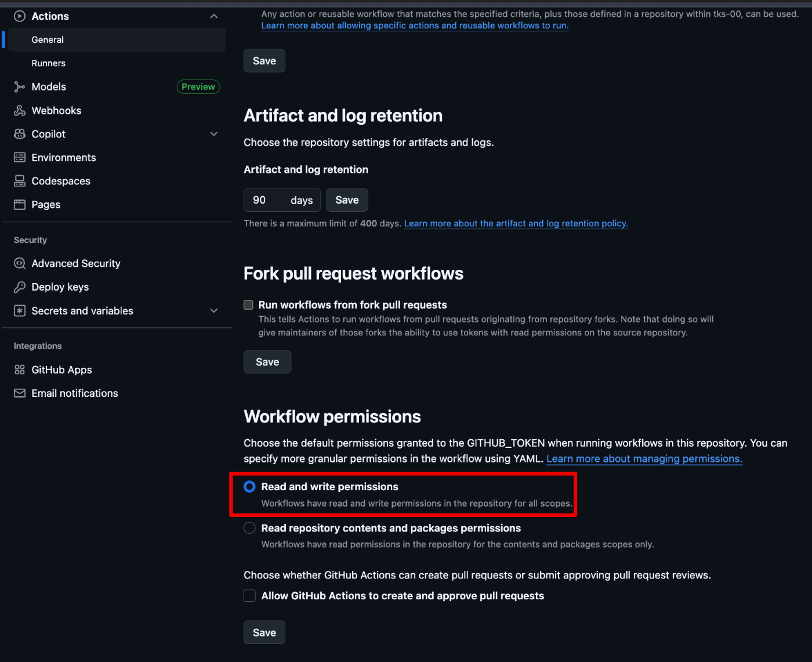The height and width of the screenshot is (662, 812).
Task: Click the Pages browser icon
Action: pyautogui.click(x=20, y=205)
